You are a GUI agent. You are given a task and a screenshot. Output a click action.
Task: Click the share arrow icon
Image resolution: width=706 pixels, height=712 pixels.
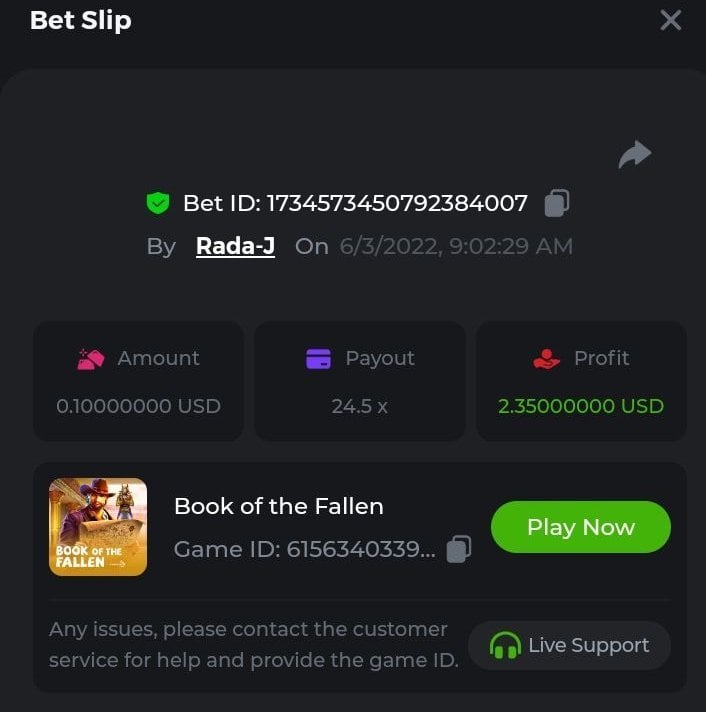(x=635, y=154)
